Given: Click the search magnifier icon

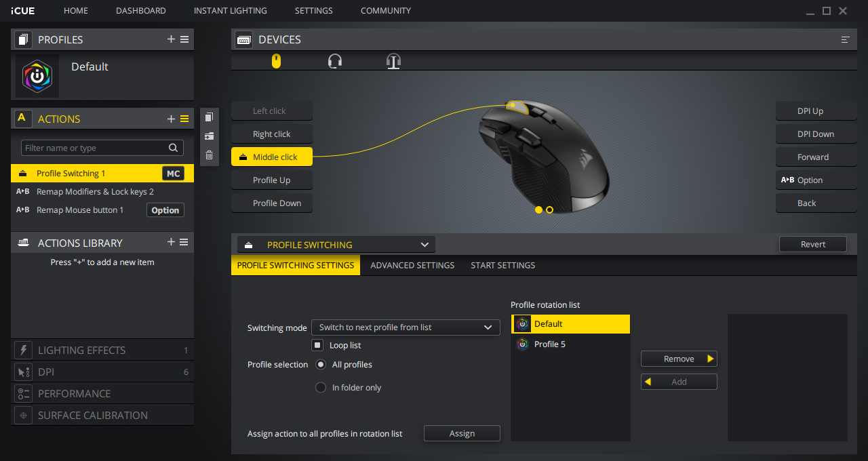Looking at the screenshot, I should coord(174,148).
